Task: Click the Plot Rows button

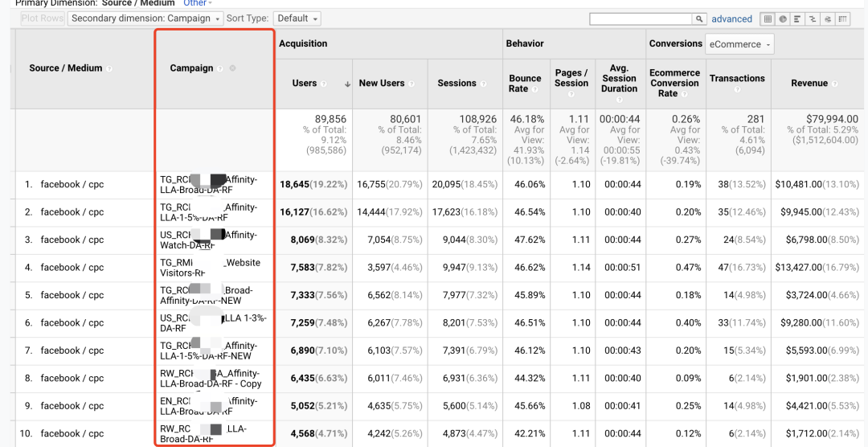Action: pyautogui.click(x=43, y=18)
